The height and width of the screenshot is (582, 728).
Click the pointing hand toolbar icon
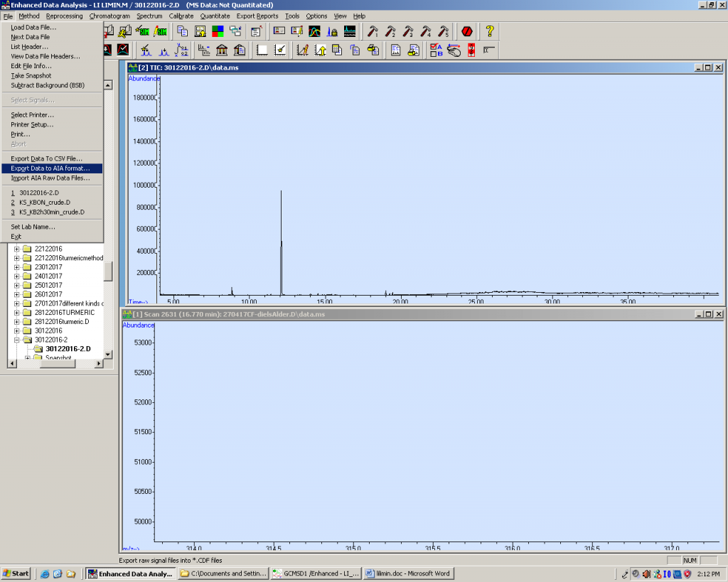454,50
